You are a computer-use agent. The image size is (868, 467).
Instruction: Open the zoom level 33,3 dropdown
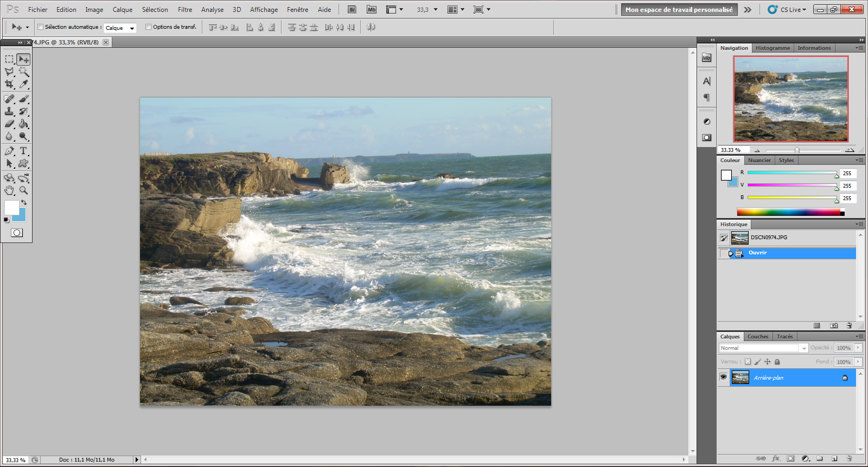click(435, 10)
